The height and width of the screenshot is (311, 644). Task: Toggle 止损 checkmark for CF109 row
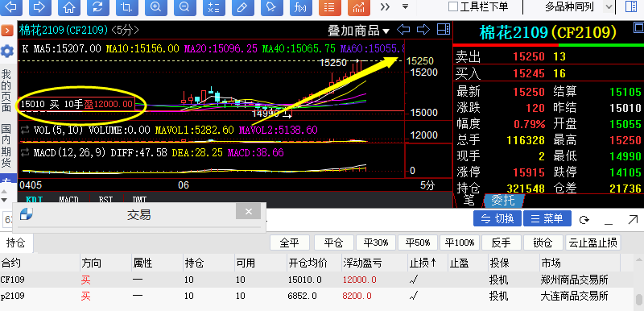click(414, 280)
